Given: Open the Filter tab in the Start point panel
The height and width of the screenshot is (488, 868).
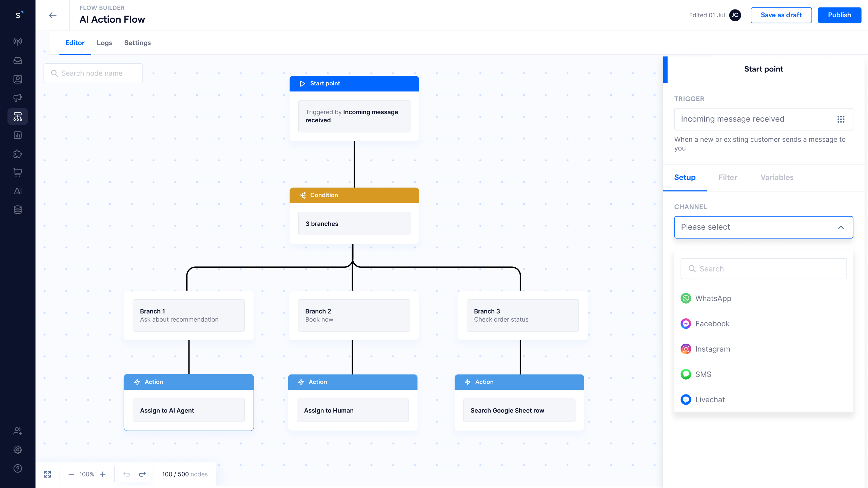Looking at the screenshot, I should click(x=728, y=177).
